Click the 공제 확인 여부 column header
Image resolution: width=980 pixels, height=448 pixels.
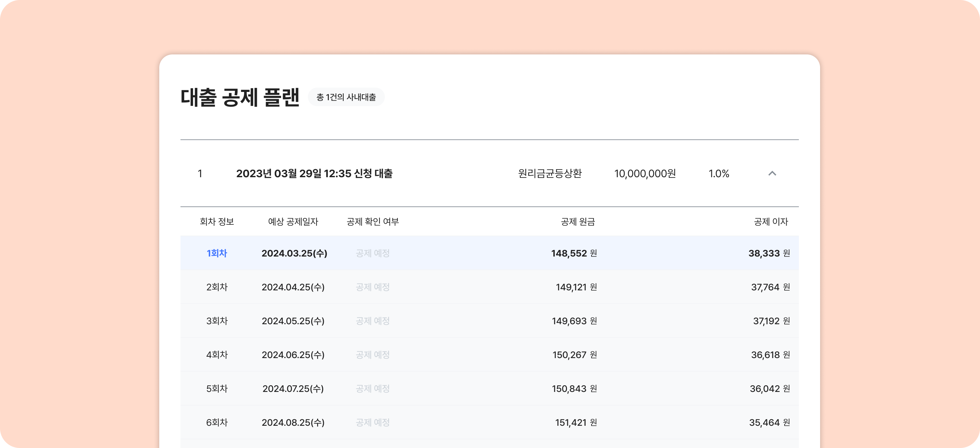(373, 222)
